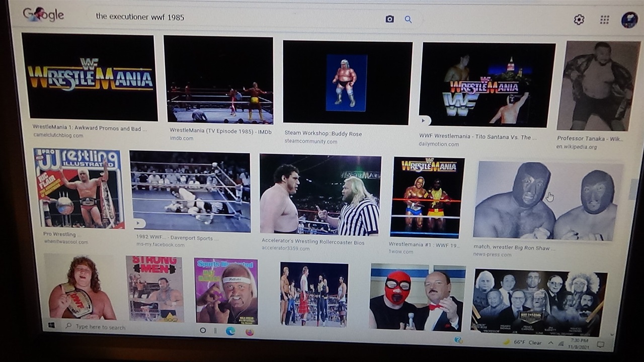Click accelerator3359.com source text
644x362 pixels.
click(286, 248)
